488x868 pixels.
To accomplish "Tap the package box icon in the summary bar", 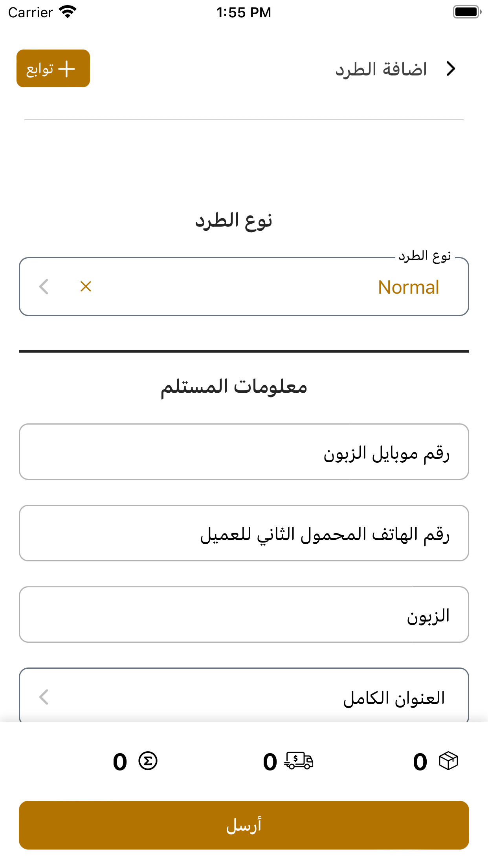I will coord(448,761).
